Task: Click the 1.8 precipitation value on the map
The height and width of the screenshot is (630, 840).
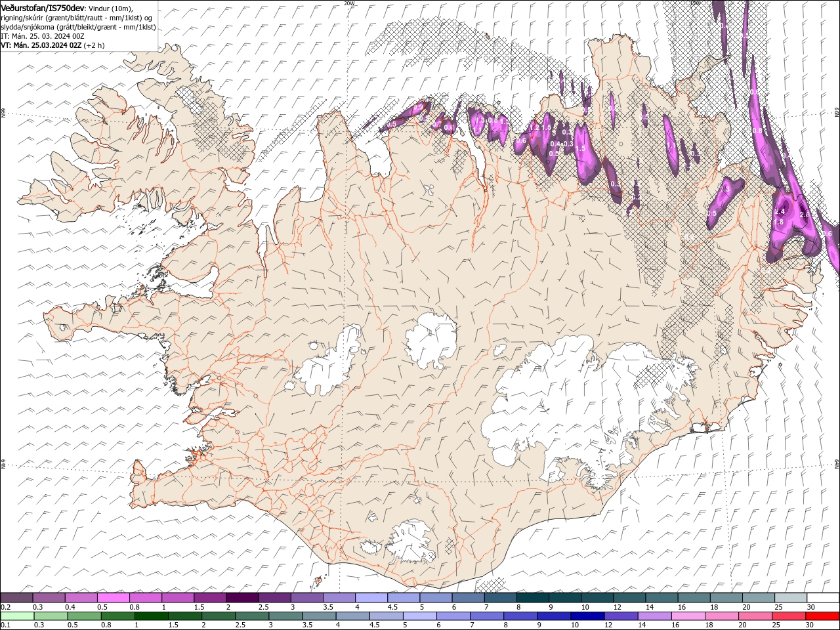Action: [x=778, y=222]
